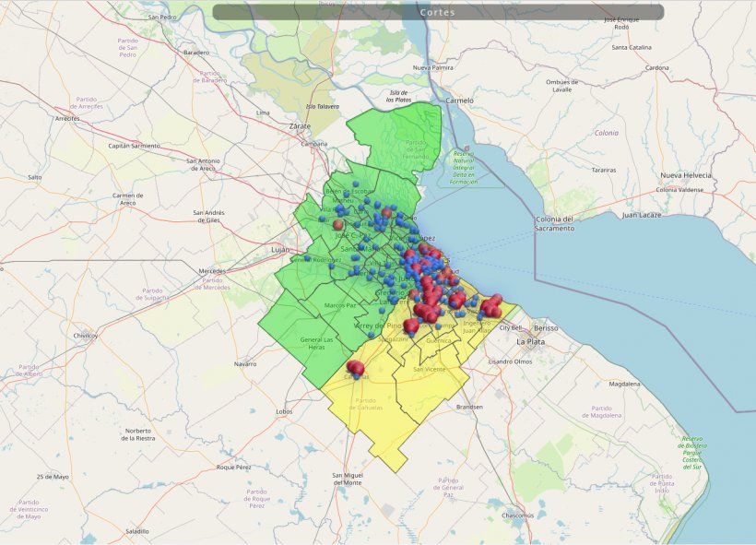
Task: Click the Baradero town label
Action: click(196, 52)
